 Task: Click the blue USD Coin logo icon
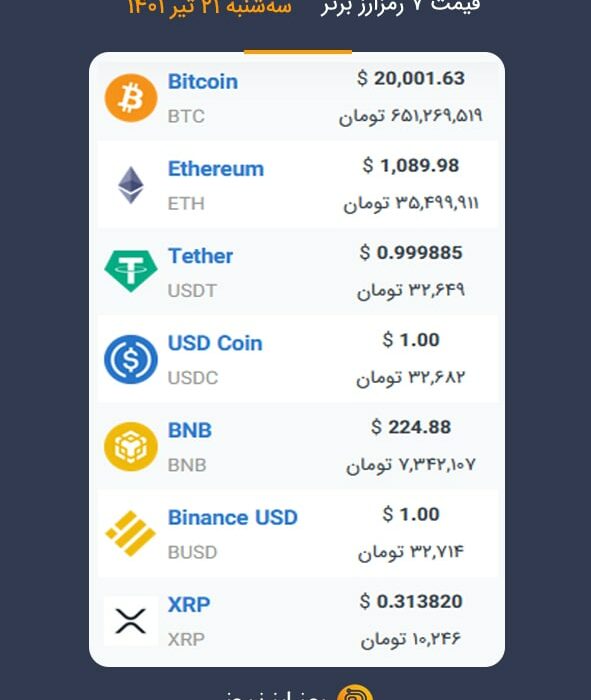[131, 359]
